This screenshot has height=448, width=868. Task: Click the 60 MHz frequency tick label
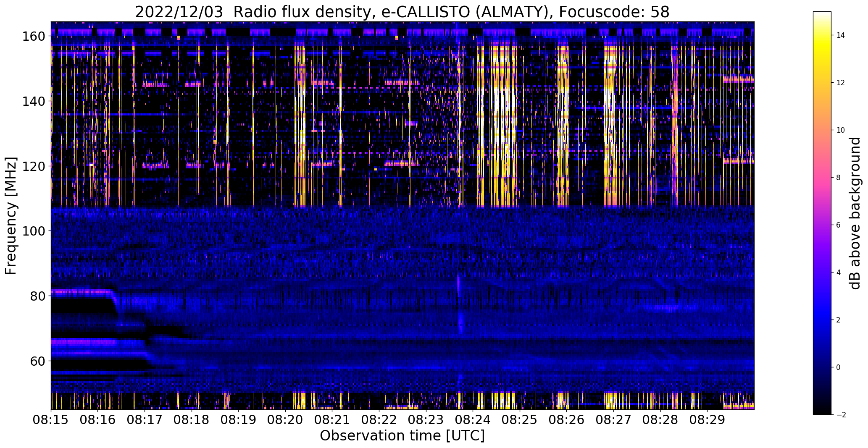[38, 361]
